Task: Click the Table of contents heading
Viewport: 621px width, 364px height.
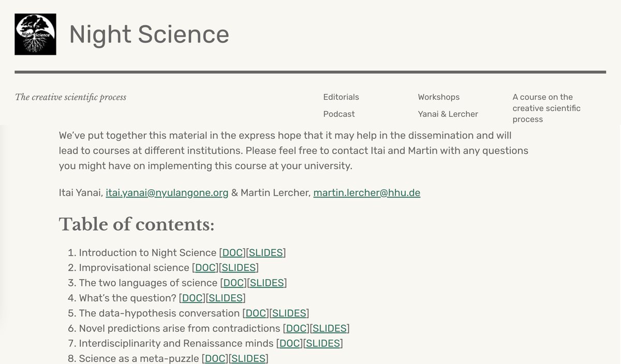Action: 137,224
